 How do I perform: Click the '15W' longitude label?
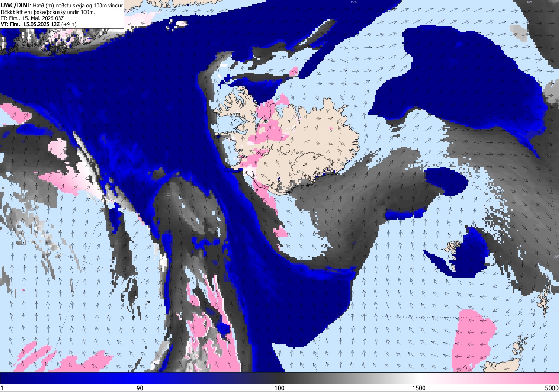point(354,2)
